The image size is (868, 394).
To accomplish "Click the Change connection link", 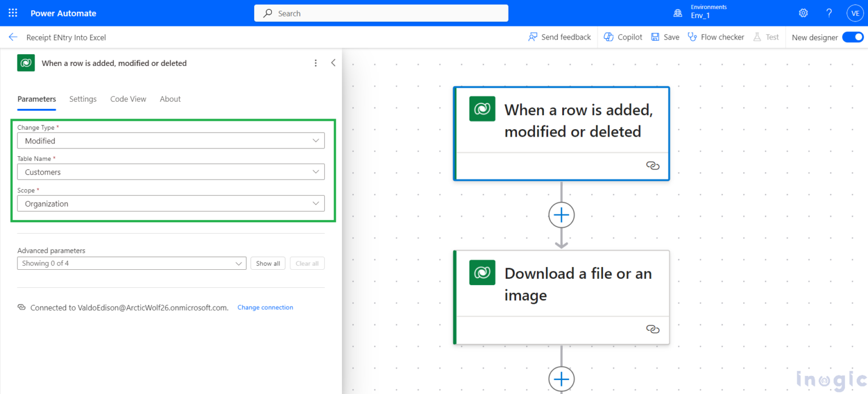I will (265, 308).
